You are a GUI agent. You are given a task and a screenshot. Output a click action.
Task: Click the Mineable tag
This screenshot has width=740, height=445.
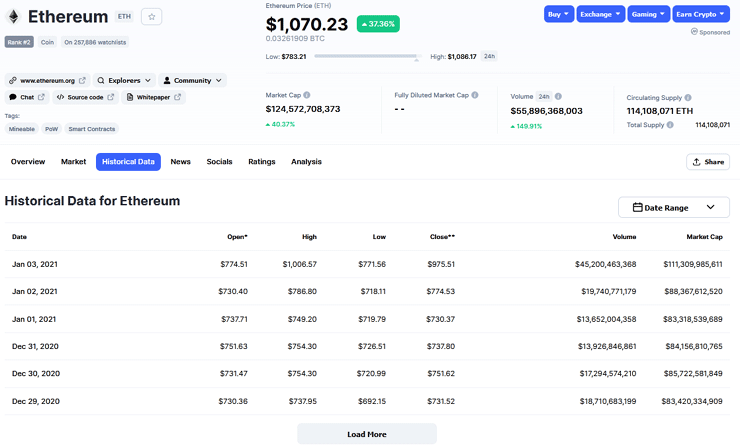22,129
